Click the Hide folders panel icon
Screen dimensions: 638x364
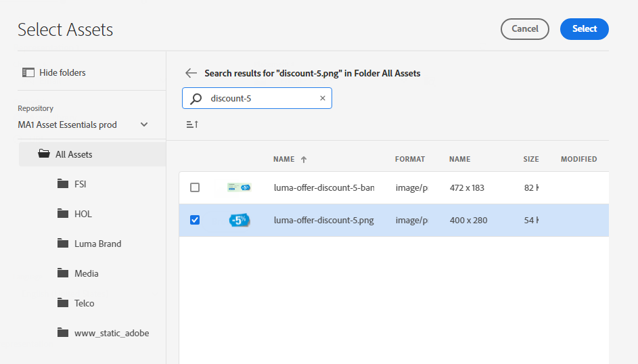(x=28, y=73)
